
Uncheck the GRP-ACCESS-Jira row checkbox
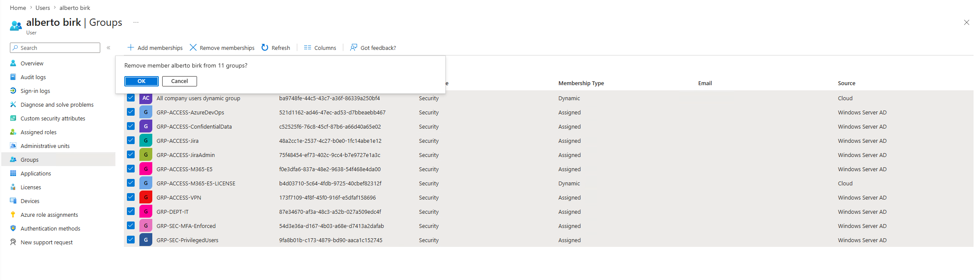pos(131,141)
